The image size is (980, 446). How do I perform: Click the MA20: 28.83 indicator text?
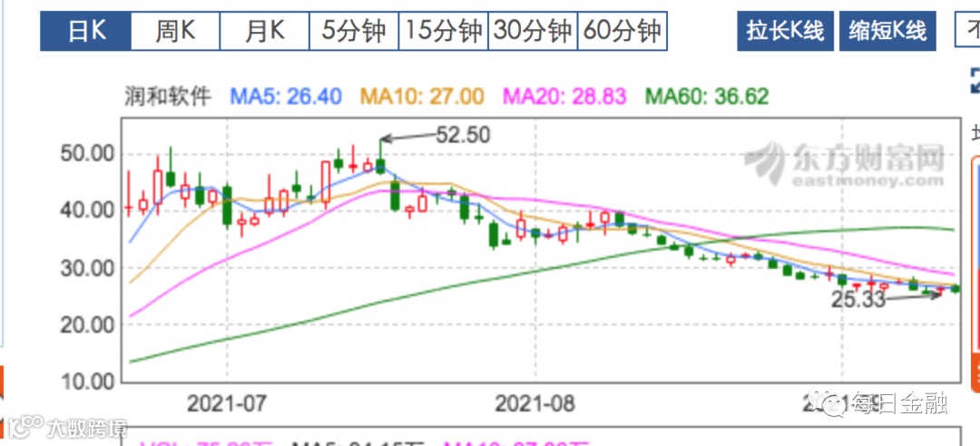click(564, 97)
